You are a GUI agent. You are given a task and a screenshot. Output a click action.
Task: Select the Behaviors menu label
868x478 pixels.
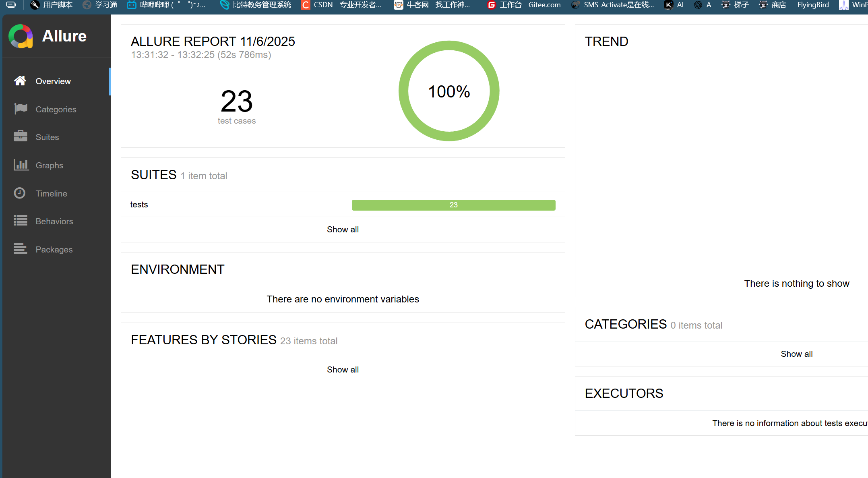coord(54,221)
